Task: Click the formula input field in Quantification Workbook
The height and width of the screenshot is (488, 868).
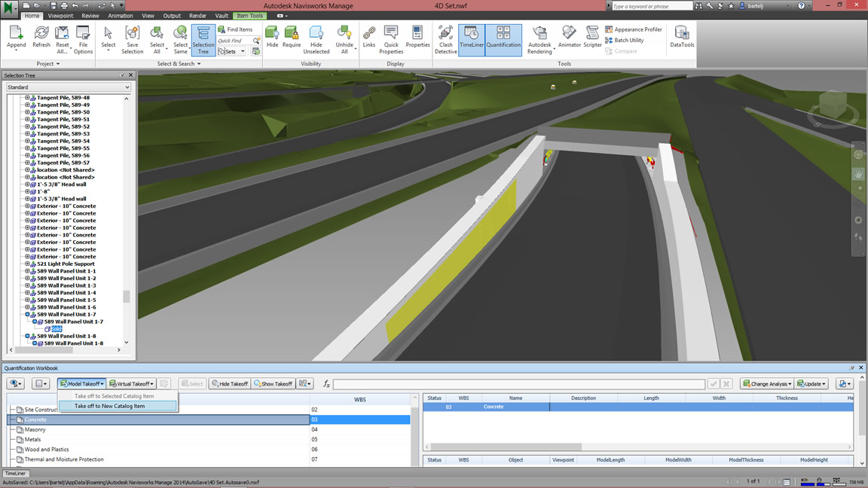Action: click(x=518, y=383)
